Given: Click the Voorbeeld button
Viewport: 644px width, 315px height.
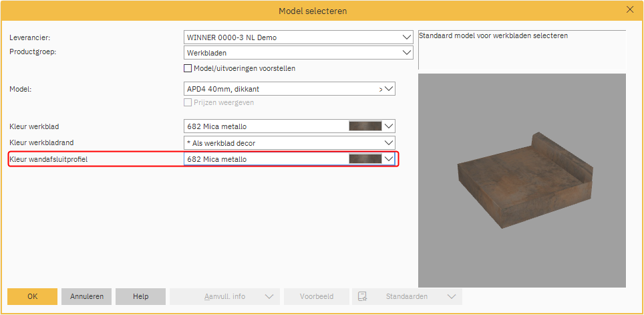Looking at the screenshot, I should click(x=316, y=296).
